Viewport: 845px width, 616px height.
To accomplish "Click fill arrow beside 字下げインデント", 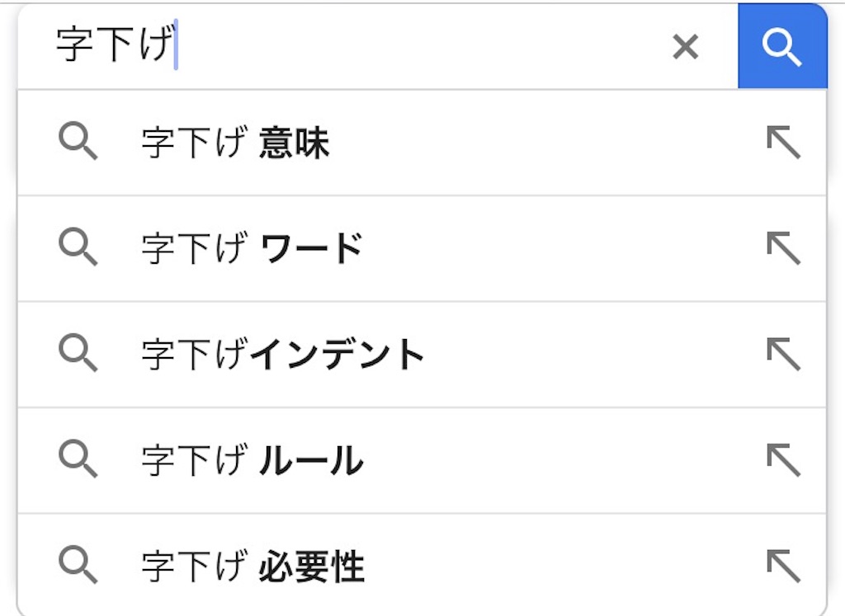I will tap(784, 355).
